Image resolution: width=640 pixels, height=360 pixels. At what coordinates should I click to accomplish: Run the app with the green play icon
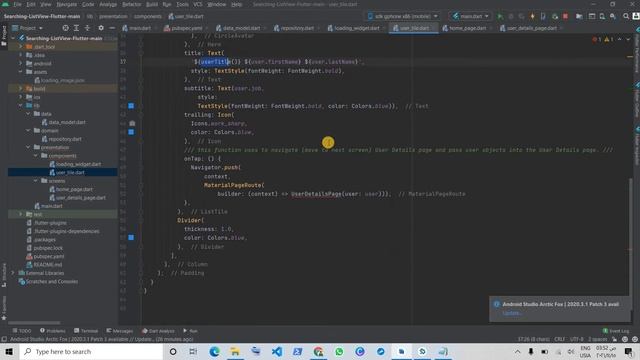[500, 16]
